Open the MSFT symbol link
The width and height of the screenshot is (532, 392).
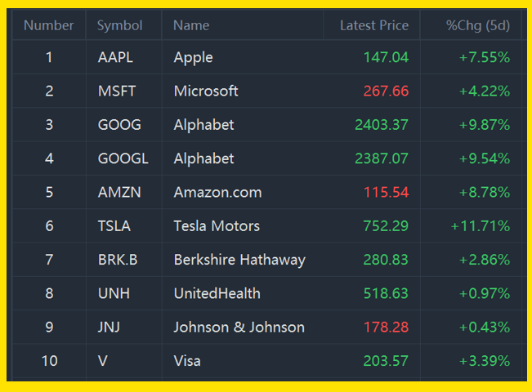point(115,91)
